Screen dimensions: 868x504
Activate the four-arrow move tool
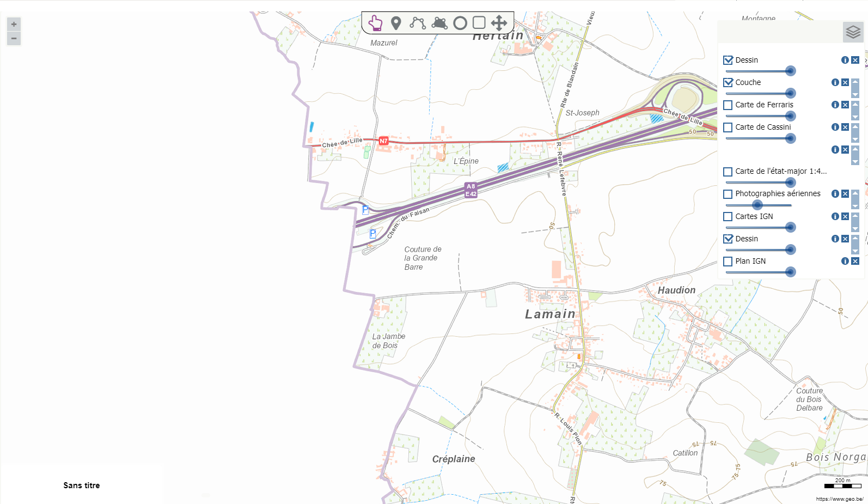tap(499, 23)
